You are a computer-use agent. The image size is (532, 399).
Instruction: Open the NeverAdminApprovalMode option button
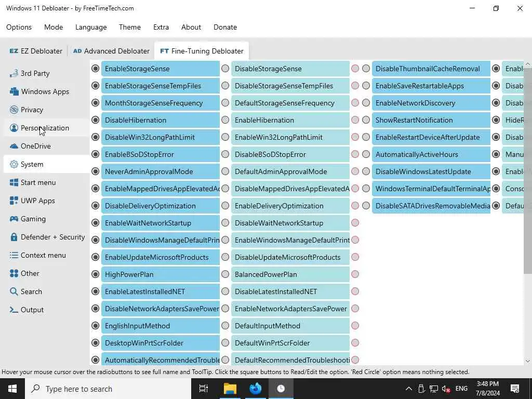point(161,171)
